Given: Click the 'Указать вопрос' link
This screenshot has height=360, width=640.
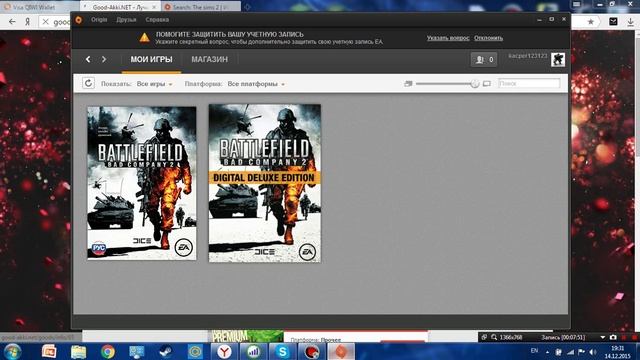Looking at the screenshot, I should pos(448,38).
